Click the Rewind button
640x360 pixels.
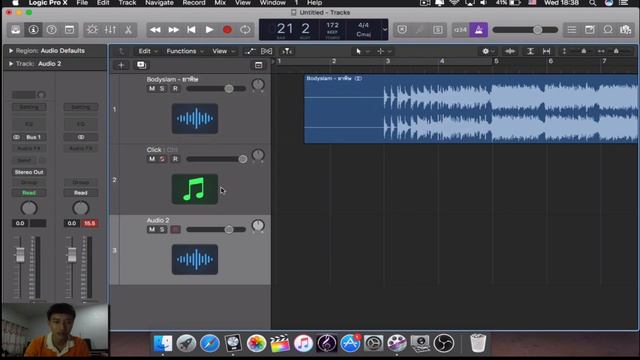tap(155, 30)
